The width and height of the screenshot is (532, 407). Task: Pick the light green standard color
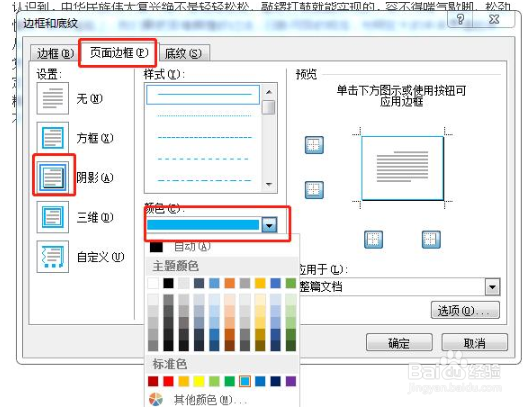(214, 381)
